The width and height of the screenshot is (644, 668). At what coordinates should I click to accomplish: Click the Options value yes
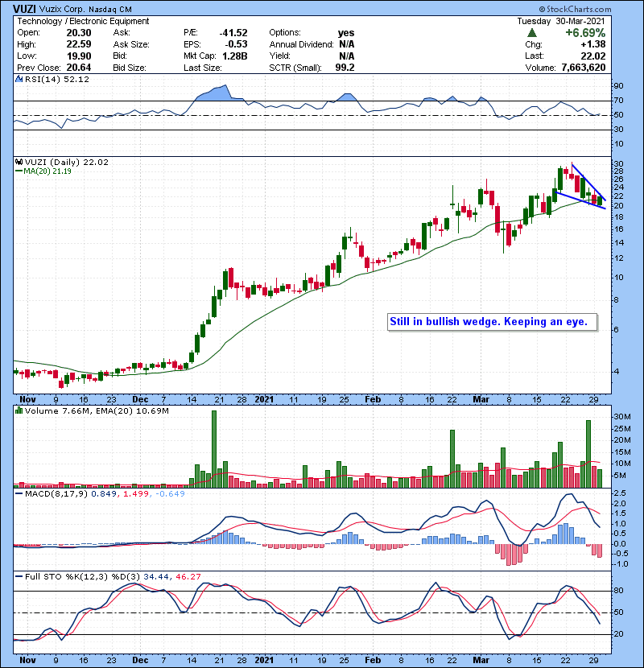(x=346, y=33)
